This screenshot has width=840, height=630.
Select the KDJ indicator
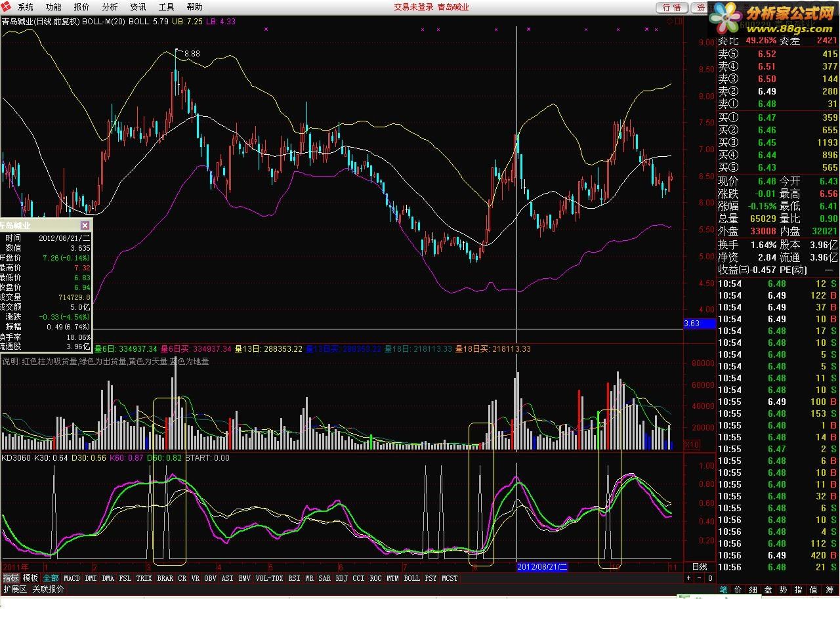[x=342, y=578]
